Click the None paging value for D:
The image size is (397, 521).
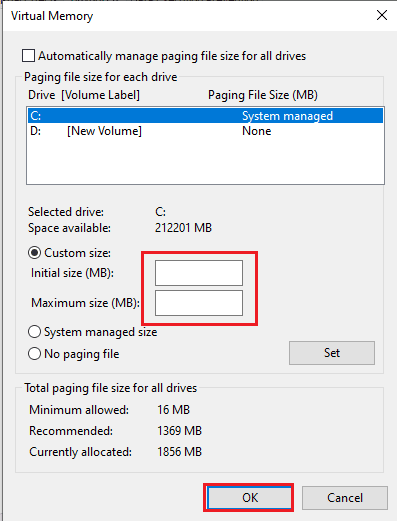[257, 131]
